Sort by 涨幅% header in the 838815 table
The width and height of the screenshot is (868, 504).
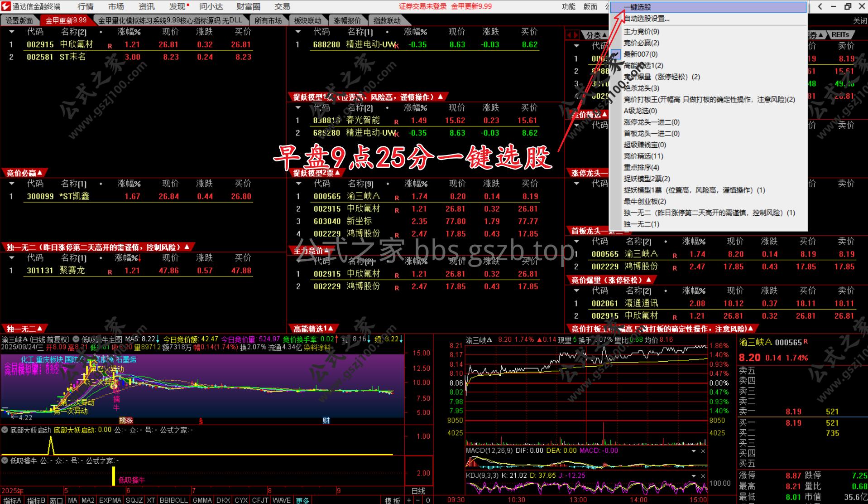[415, 108]
